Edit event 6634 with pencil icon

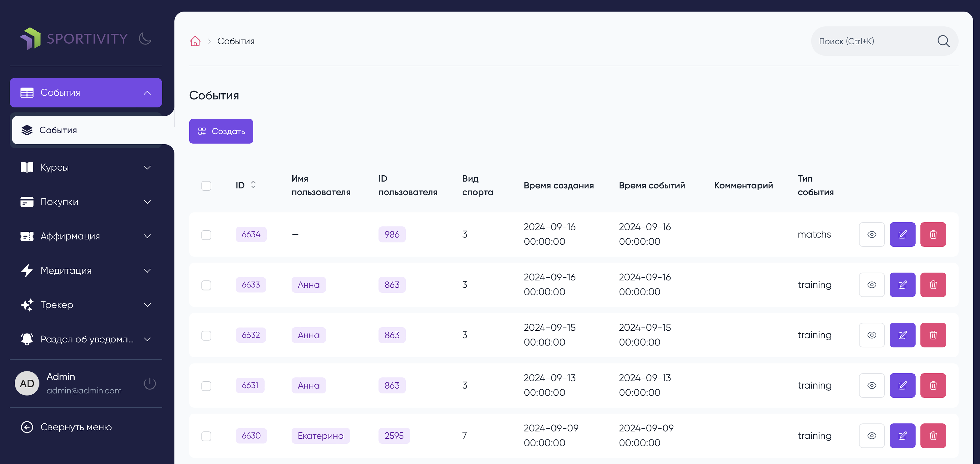point(902,234)
